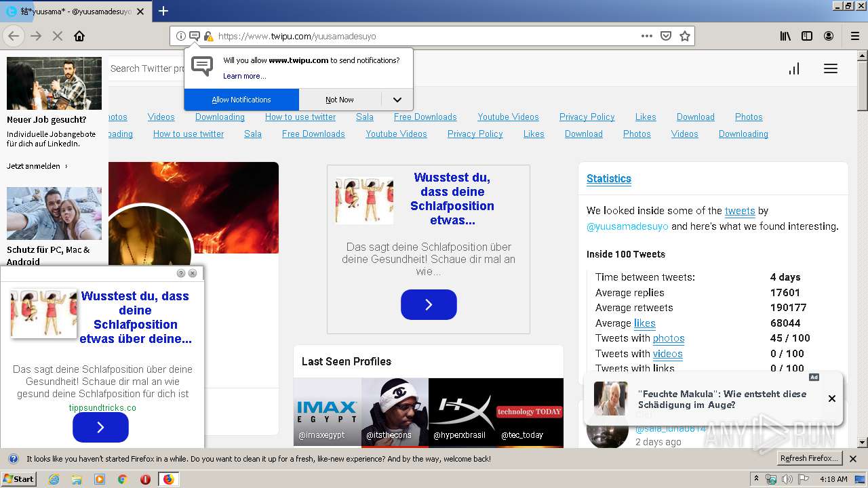Click the Jetzt anmelden LinkedIn ad link
This screenshot has height=488, width=868.
tap(37, 166)
